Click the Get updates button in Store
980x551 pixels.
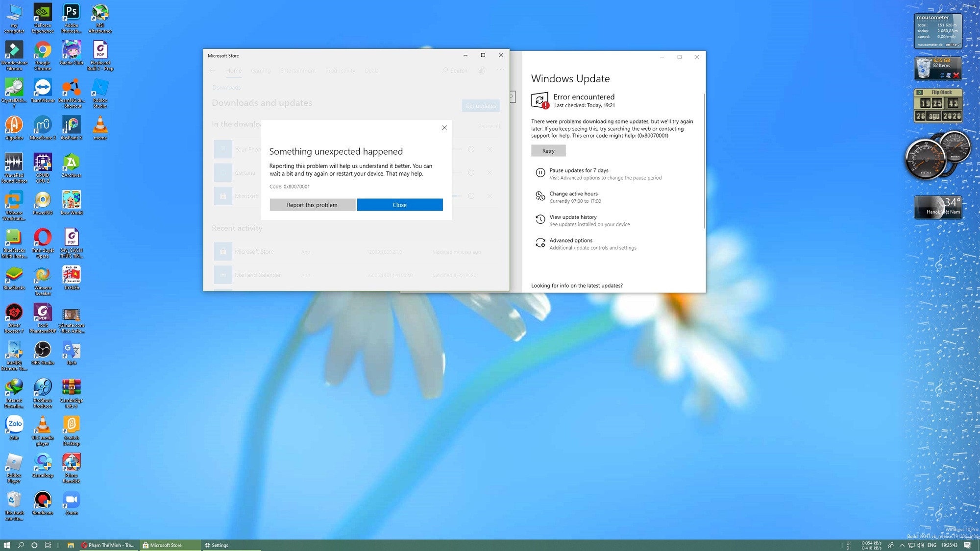click(x=480, y=106)
